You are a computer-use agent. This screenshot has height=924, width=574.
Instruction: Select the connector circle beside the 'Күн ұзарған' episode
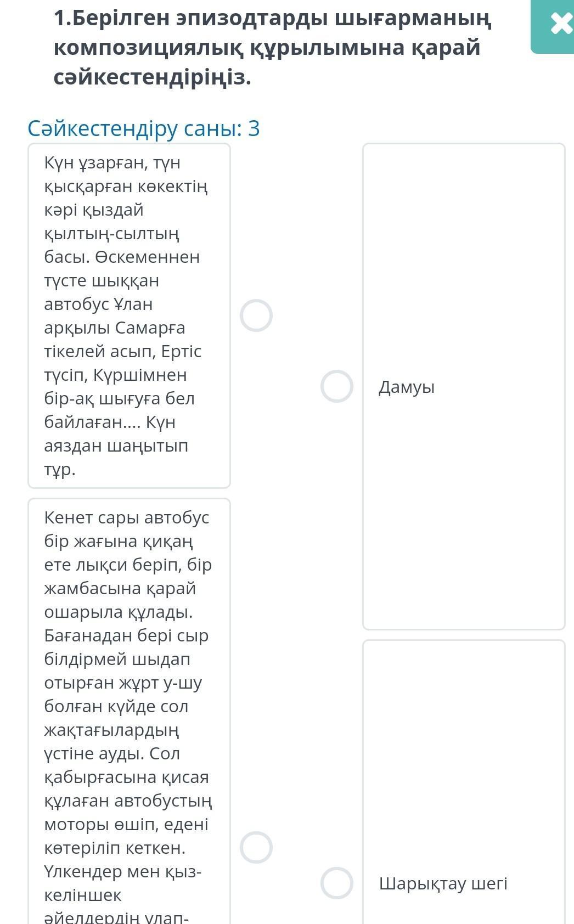[x=256, y=315]
